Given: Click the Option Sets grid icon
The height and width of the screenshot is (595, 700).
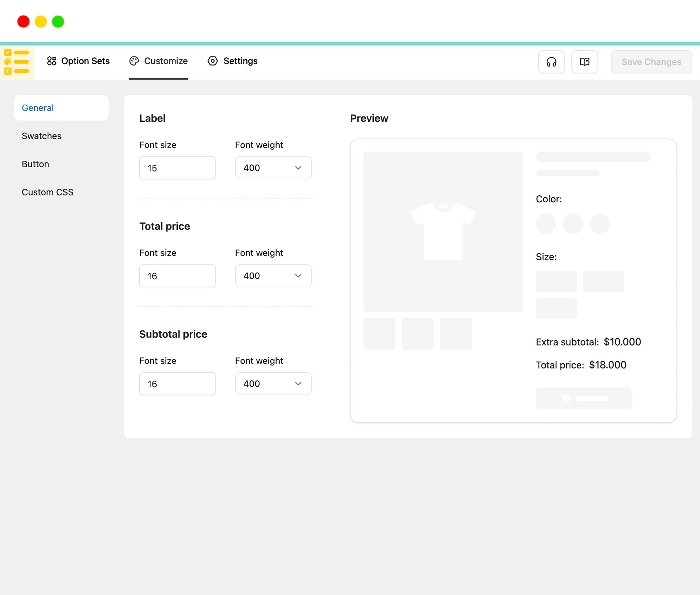Looking at the screenshot, I should point(51,61).
